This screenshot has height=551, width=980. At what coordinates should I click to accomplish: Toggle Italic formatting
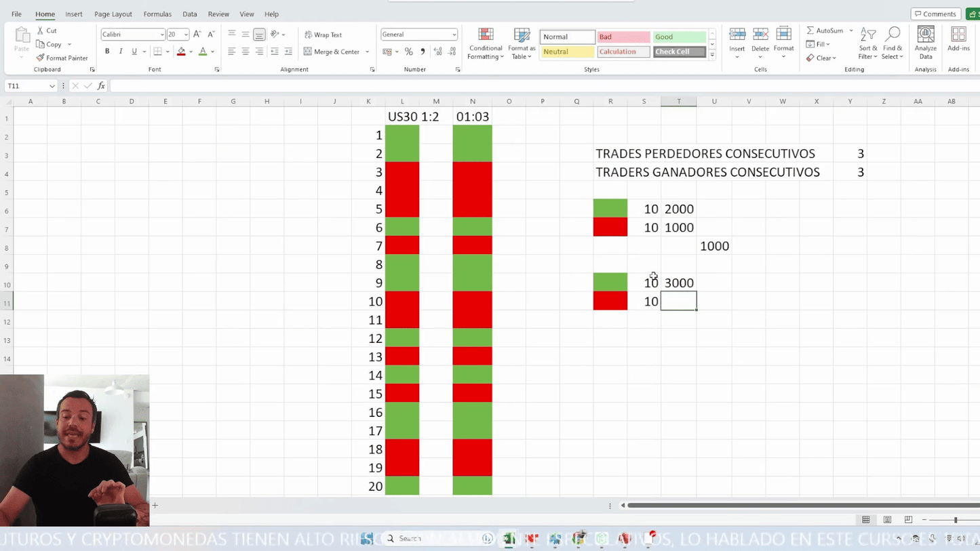coord(121,52)
